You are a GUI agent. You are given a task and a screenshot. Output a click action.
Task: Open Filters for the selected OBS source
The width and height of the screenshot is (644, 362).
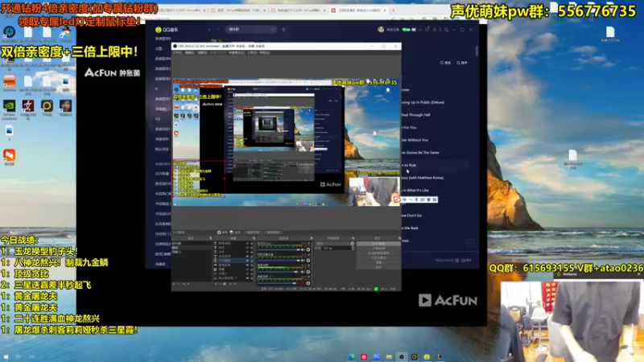(x=234, y=232)
